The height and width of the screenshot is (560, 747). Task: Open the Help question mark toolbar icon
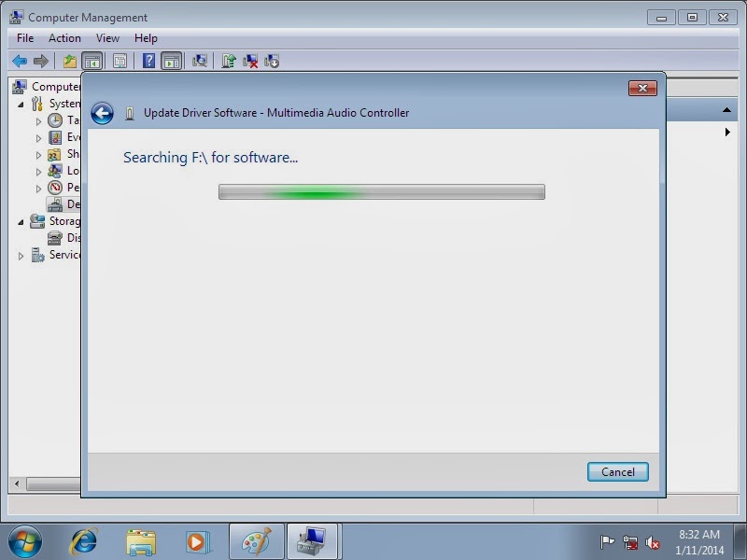click(148, 61)
